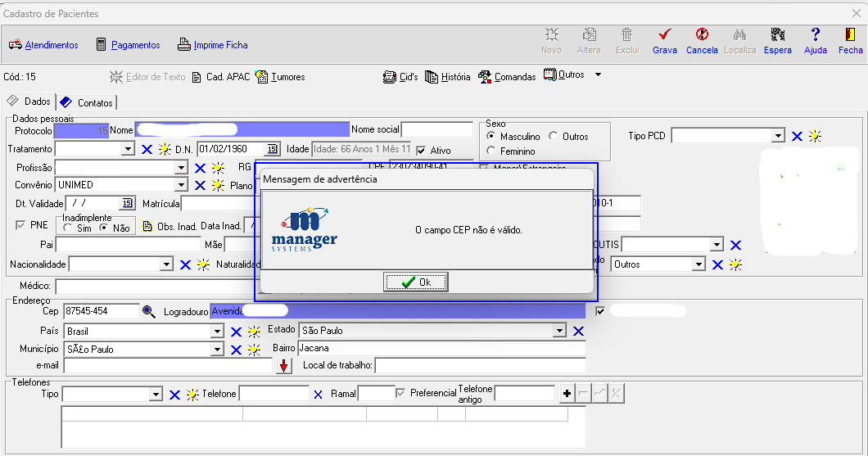
Task: Open the Espera waiting list icon
Action: [777, 35]
